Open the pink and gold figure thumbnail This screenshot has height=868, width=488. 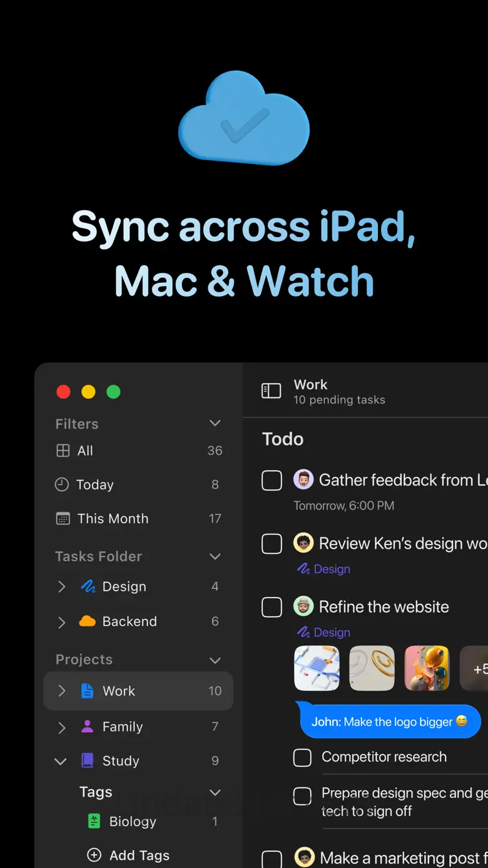click(x=427, y=668)
